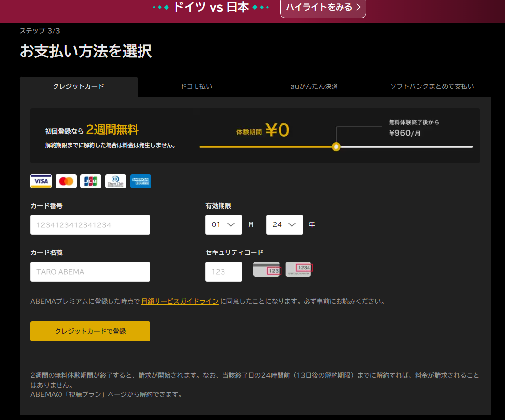Switch to ソフトバンクまとめて支払い tab
This screenshot has height=420, width=505.
click(432, 86)
